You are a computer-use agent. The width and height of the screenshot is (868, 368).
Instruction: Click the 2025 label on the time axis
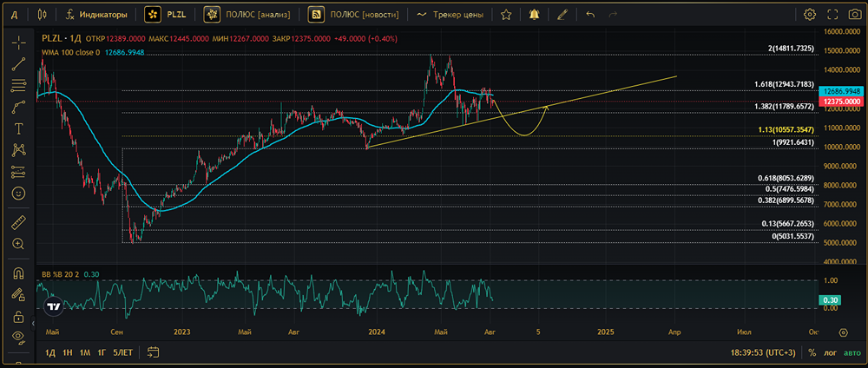606,332
